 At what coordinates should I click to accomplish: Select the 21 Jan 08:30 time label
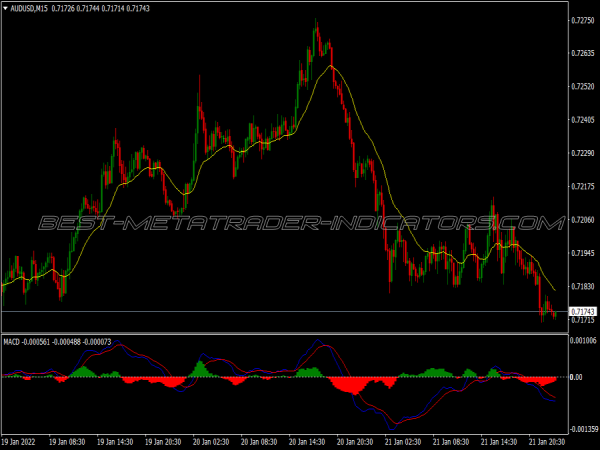(x=451, y=442)
